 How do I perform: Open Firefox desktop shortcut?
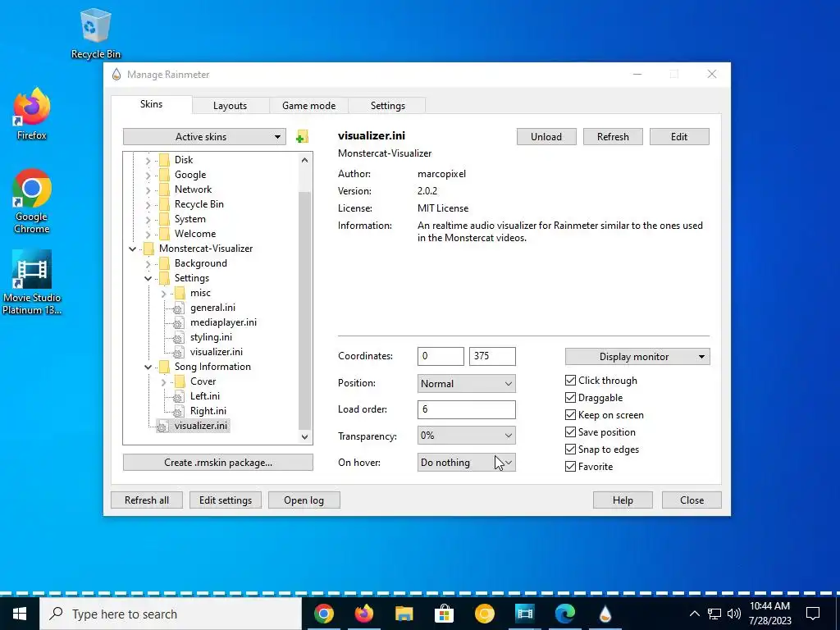32,114
